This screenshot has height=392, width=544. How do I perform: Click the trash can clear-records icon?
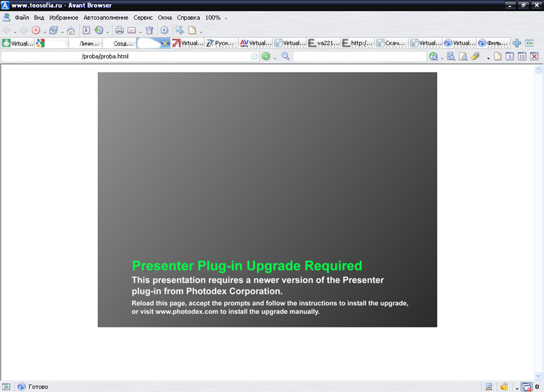[150, 30]
